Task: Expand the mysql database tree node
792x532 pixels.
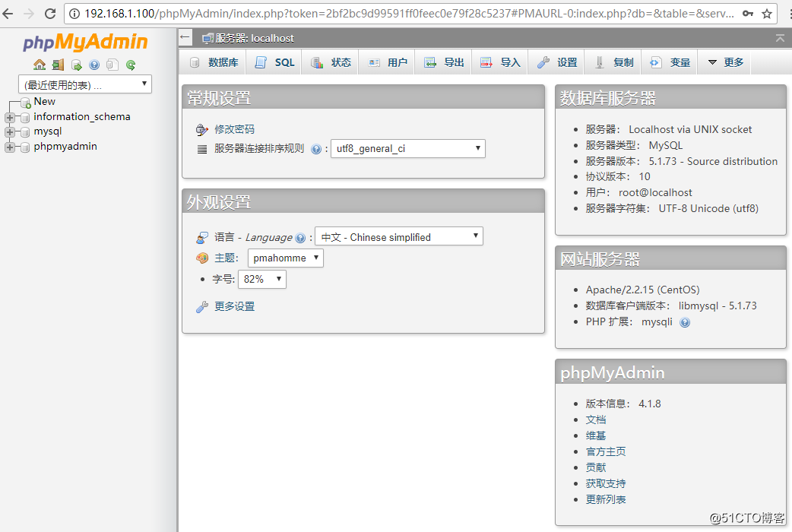Action: click(9, 132)
